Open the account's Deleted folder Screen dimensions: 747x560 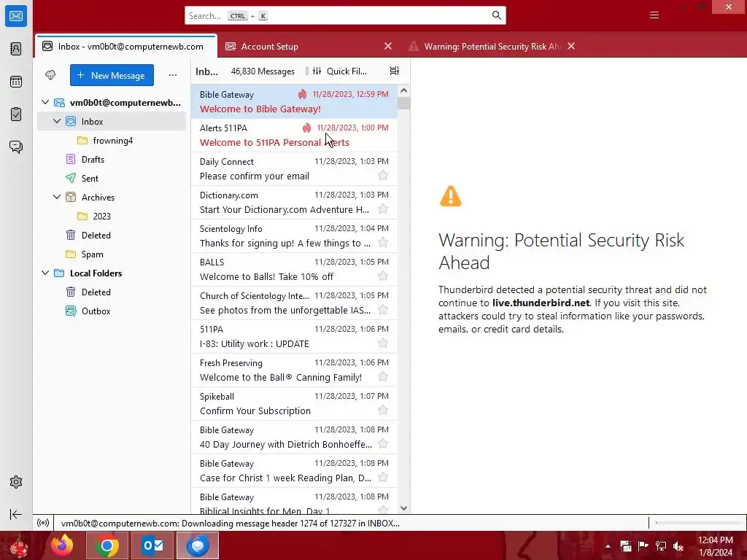pyautogui.click(x=112, y=236)
